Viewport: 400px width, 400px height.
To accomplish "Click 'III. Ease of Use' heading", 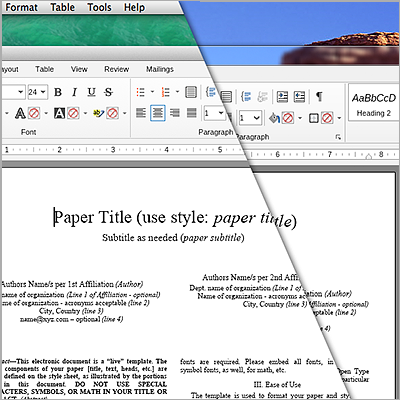I will pos(277,384).
